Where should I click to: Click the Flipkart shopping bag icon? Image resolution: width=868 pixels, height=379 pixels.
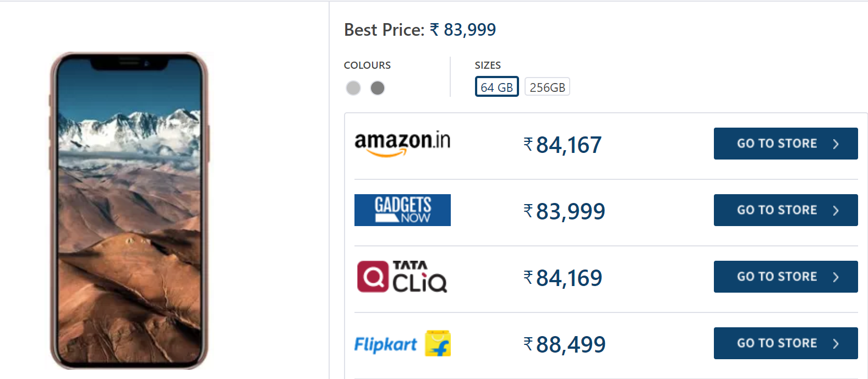[438, 343]
